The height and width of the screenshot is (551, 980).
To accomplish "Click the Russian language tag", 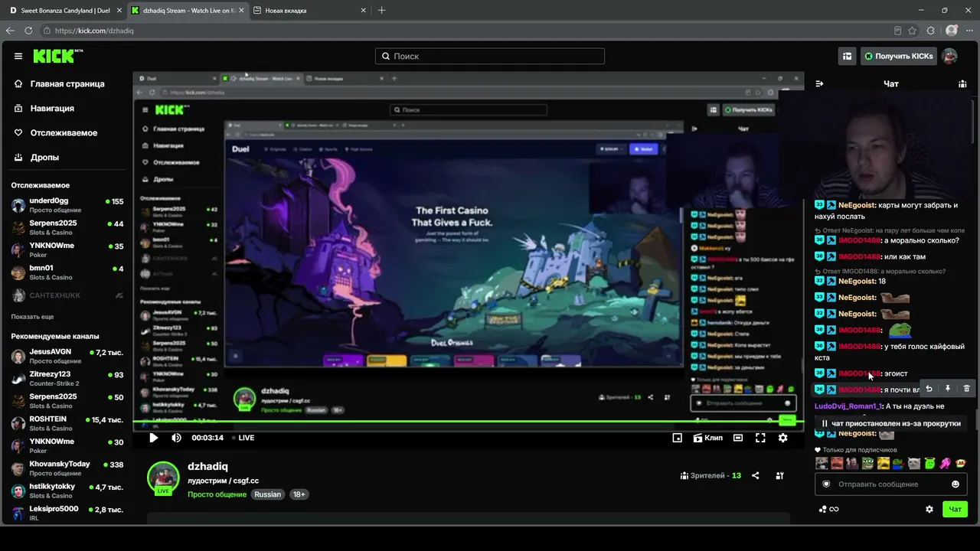I will [268, 494].
